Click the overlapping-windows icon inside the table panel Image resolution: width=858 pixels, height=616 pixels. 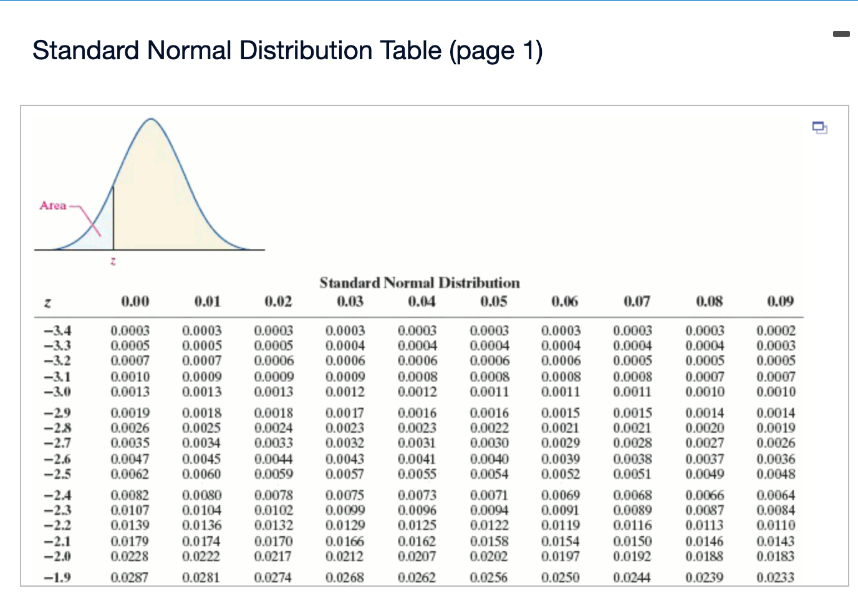pos(819,128)
